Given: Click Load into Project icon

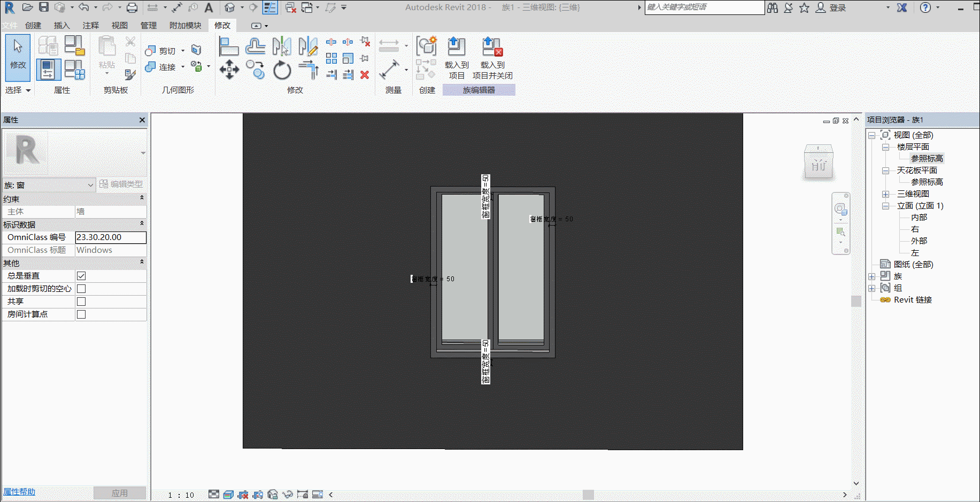Looking at the screenshot, I should coord(456,58).
